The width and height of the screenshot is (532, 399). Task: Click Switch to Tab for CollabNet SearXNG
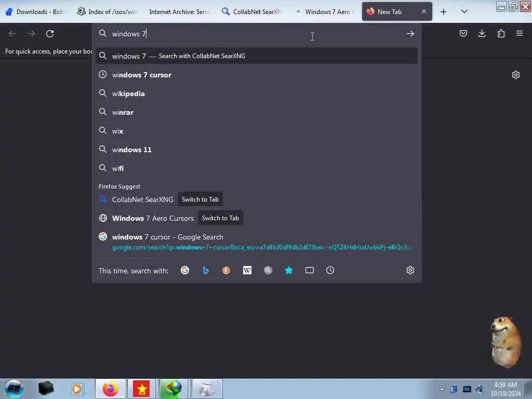tap(200, 199)
